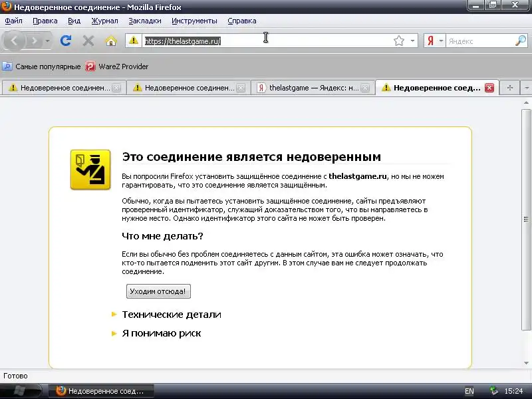Open Самые популярные bookmarks folder
The width and height of the screenshot is (532, 399).
42,66
